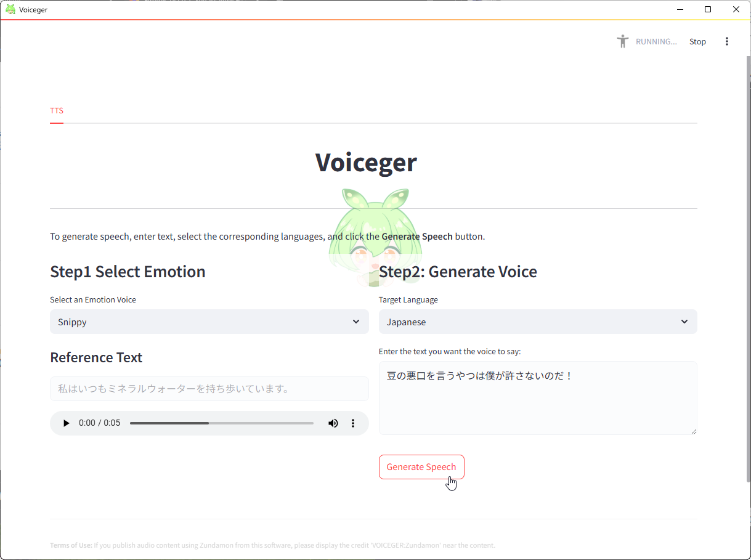Viewport: 751px width, 560px height.
Task: Select the TTS tab
Action: [56, 111]
